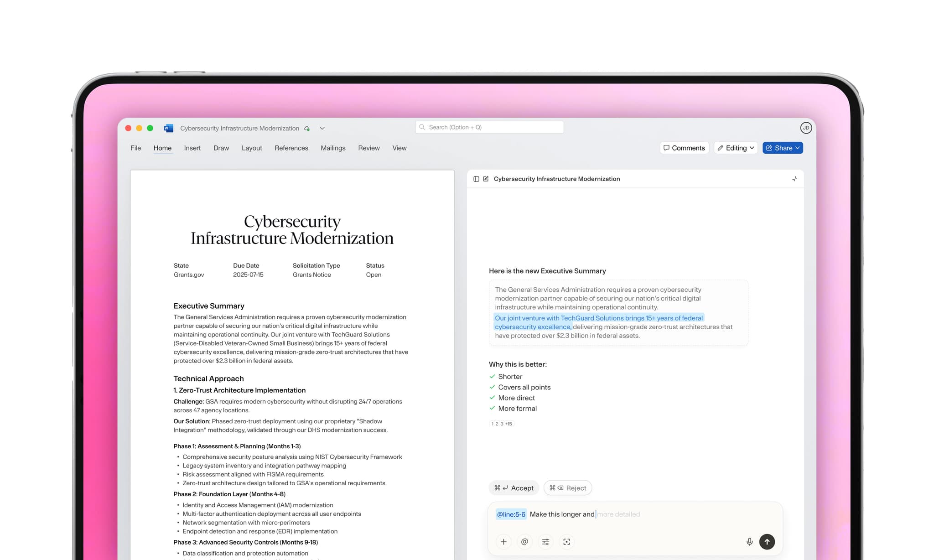934x560 pixels.
Task: Open the Review tab
Action: (x=368, y=148)
